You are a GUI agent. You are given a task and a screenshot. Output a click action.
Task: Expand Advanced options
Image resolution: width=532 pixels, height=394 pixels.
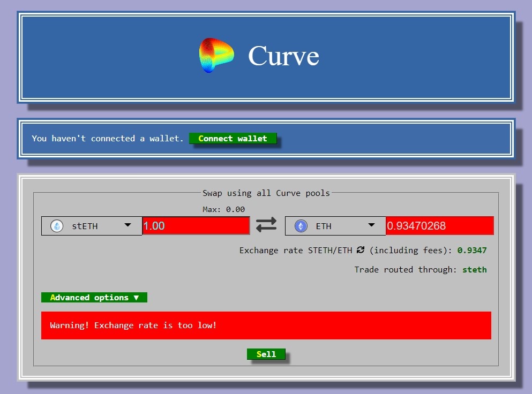point(94,298)
